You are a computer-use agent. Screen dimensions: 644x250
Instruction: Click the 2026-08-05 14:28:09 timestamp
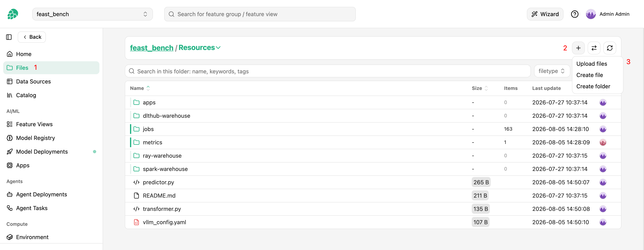click(561, 142)
